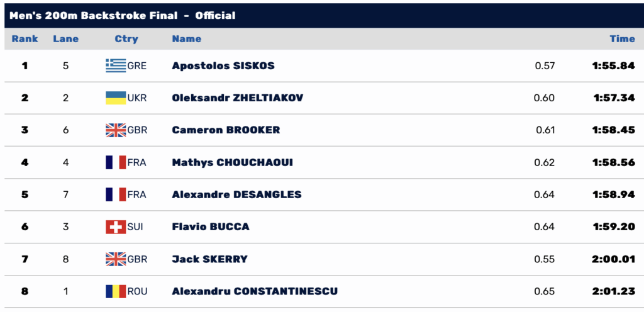This screenshot has height=312, width=644.
Task: Click Mathys Chouchaoui's France flag
Action: pos(116,162)
